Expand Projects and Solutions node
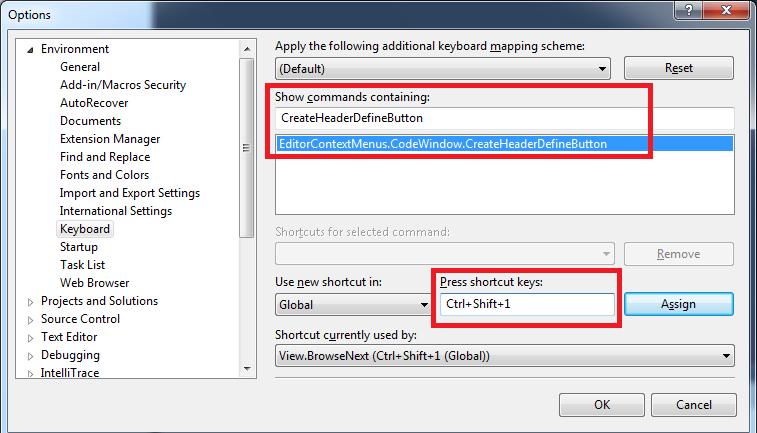This screenshot has width=757, height=433. (x=30, y=302)
